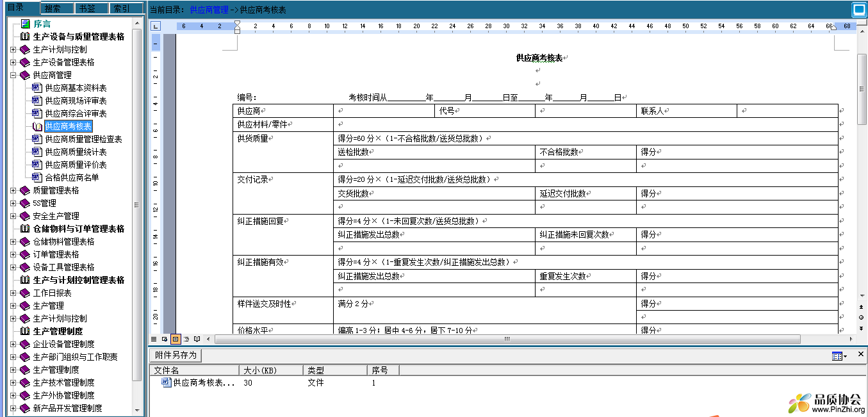Click the open-book icon beside 供应商考核表
868x417 pixels.
click(x=37, y=126)
